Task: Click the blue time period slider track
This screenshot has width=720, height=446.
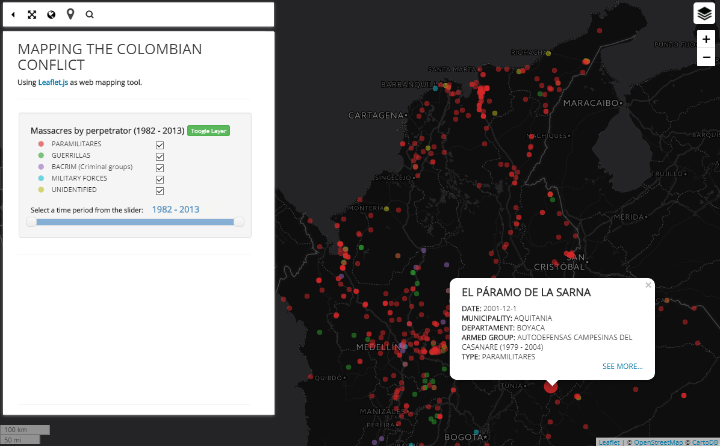Action: tap(135, 222)
